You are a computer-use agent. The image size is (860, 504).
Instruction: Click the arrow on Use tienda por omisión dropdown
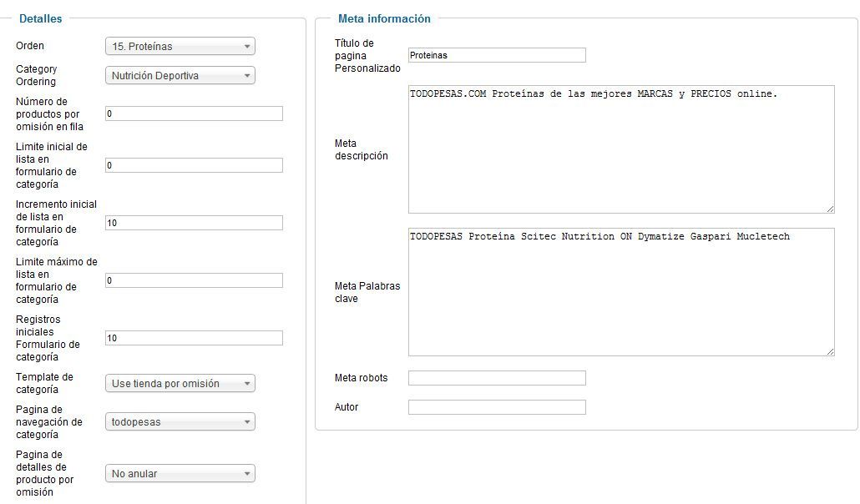pos(247,383)
